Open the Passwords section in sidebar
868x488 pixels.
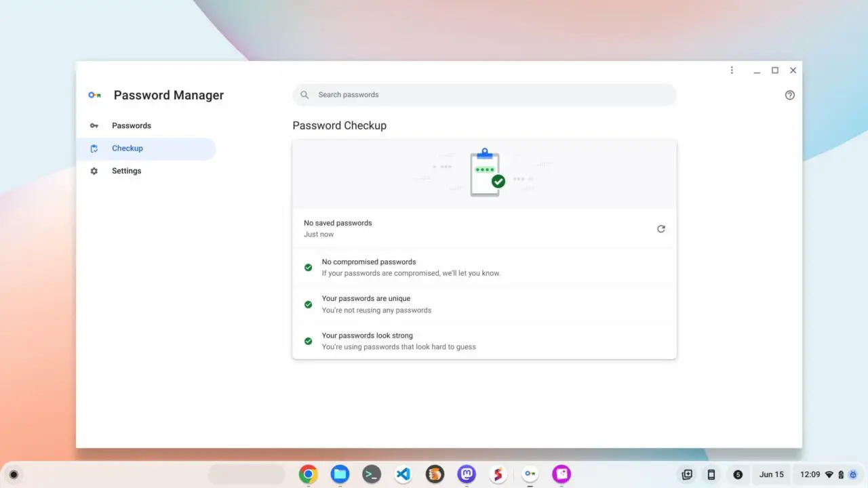pos(146,125)
